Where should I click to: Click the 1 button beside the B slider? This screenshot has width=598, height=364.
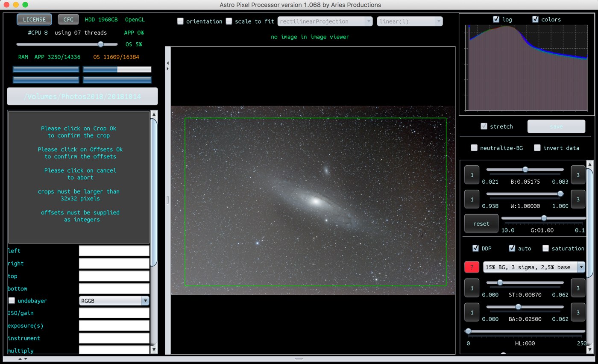tap(472, 175)
